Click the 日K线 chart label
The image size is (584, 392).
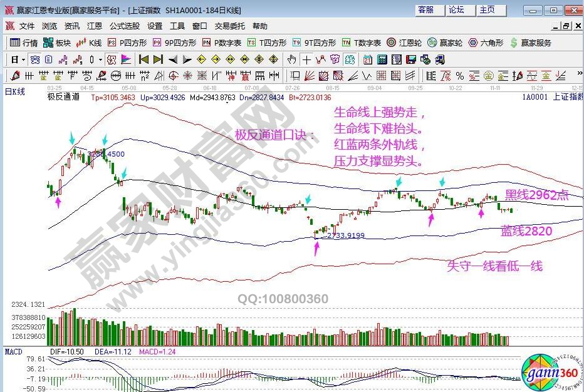tap(15, 92)
